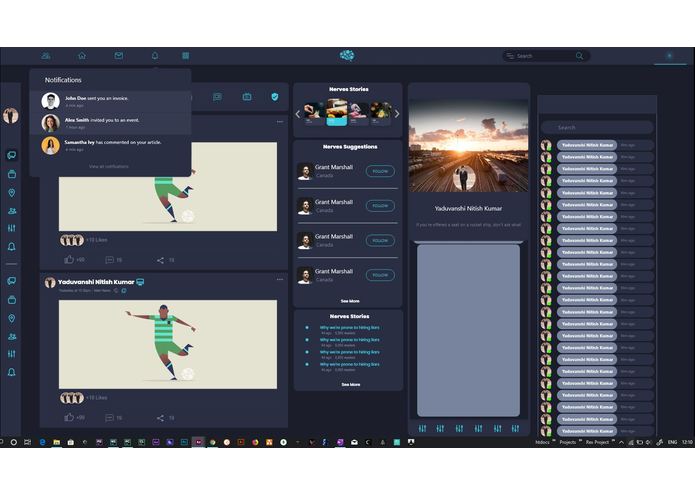Viewport: 695px width, 494px height.
Task: Follow the first Grant Marshall suggestion
Action: click(x=380, y=171)
